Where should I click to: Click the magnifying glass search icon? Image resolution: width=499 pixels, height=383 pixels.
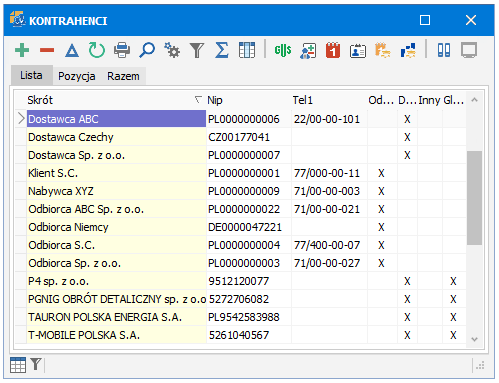point(147,50)
